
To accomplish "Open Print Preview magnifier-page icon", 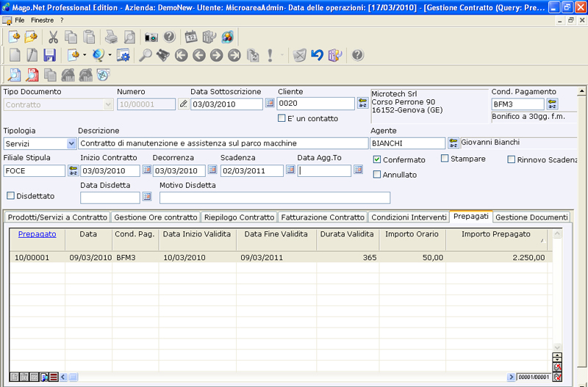I will point(129,37).
